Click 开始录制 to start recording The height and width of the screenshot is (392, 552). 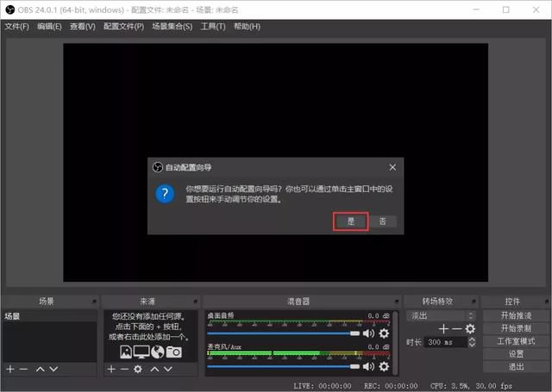click(516, 328)
